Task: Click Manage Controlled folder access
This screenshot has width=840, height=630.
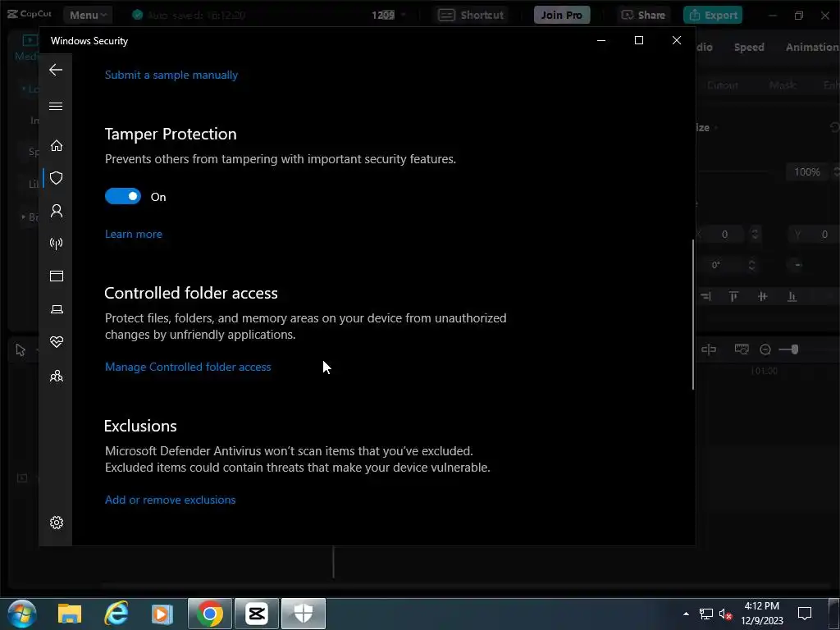Action: [188, 367]
